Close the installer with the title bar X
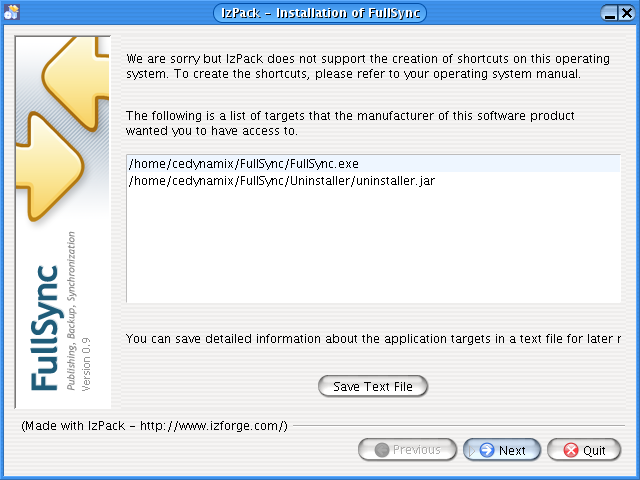The height and width of the screenshot is (480, 640). click(x=627, y=13)
